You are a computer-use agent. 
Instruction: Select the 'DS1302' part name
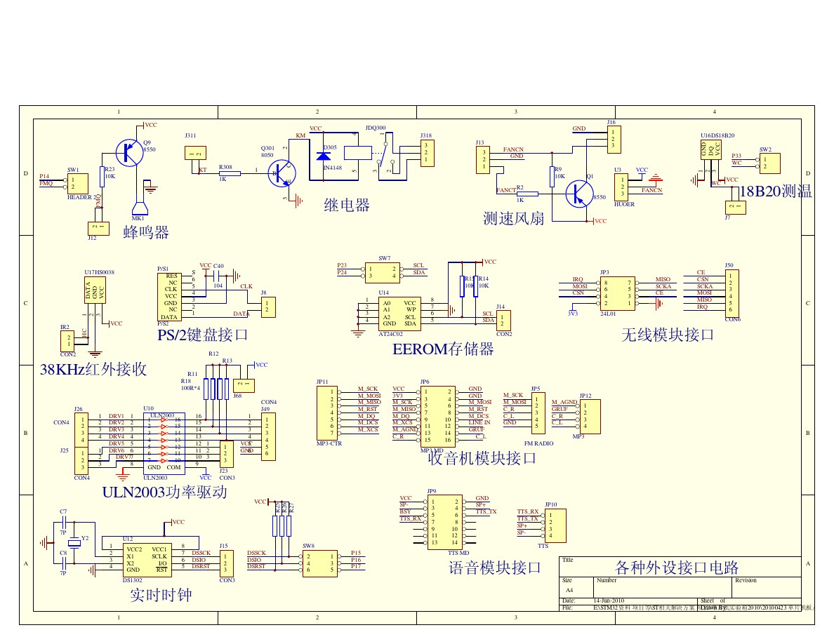(133, 580)
